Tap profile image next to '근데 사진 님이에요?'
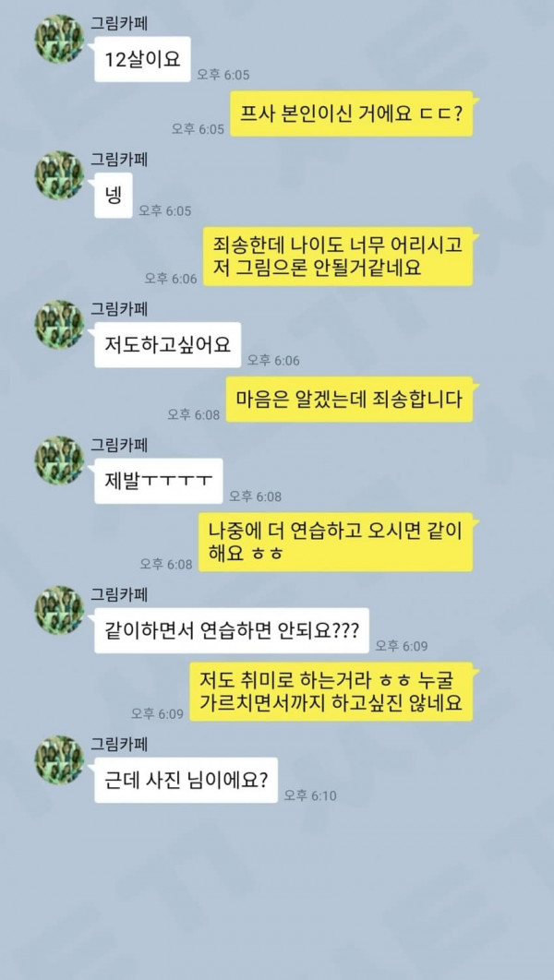This screenshot has width=554, height=980. coord(59,759)
